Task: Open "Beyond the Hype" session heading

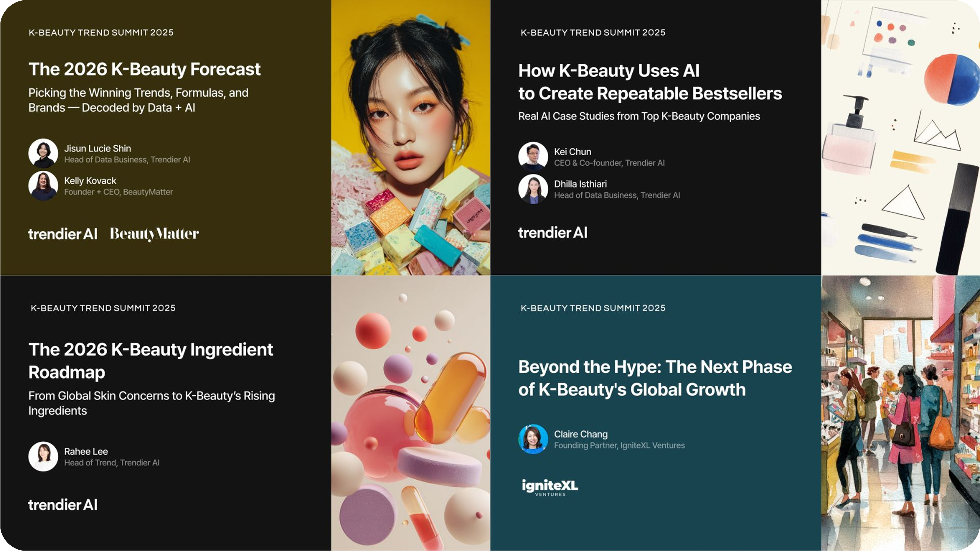Action: pos(655,378)
